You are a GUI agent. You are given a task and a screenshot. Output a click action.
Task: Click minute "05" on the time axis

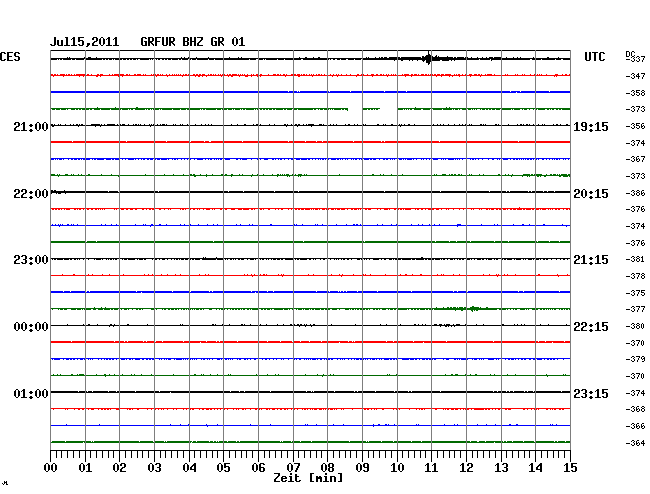pos(223,467)
